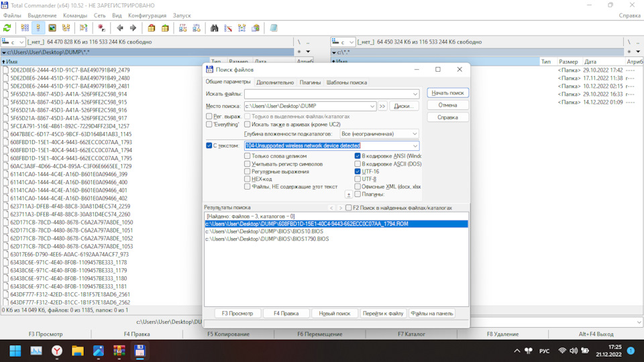
Task: Enable 'Учитывать регистр символов' checkbox
Action: pos(248,164)
